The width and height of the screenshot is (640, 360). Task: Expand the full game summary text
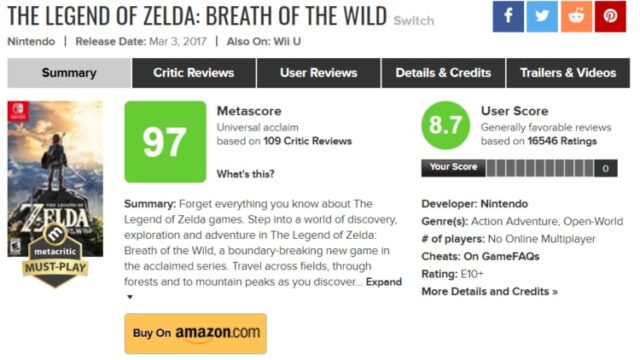(384, 282)
